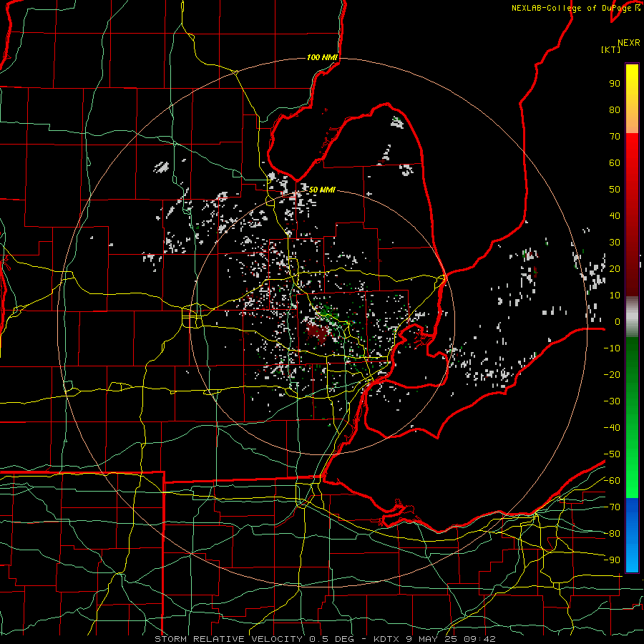Click the positive 40 value on velocity scale
This screenshot has width=644, height=644.
[615, 216]
